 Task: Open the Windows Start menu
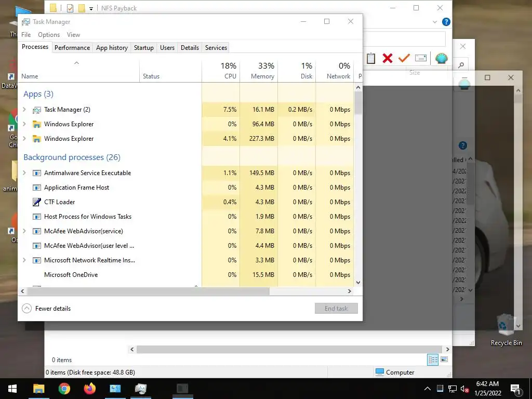click(12, 389)
